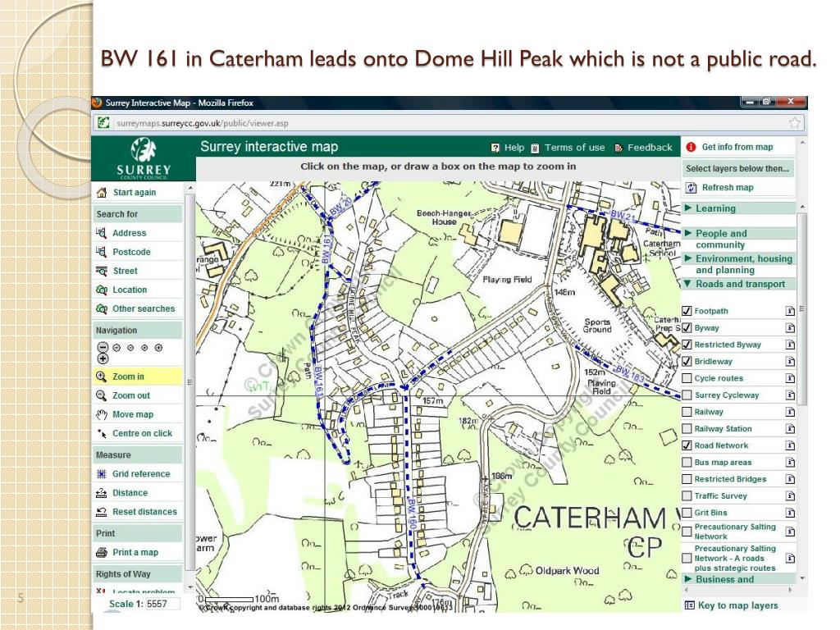840x630 pixels.
Task: Click the Other searches link
Action: tap(144, 308)
